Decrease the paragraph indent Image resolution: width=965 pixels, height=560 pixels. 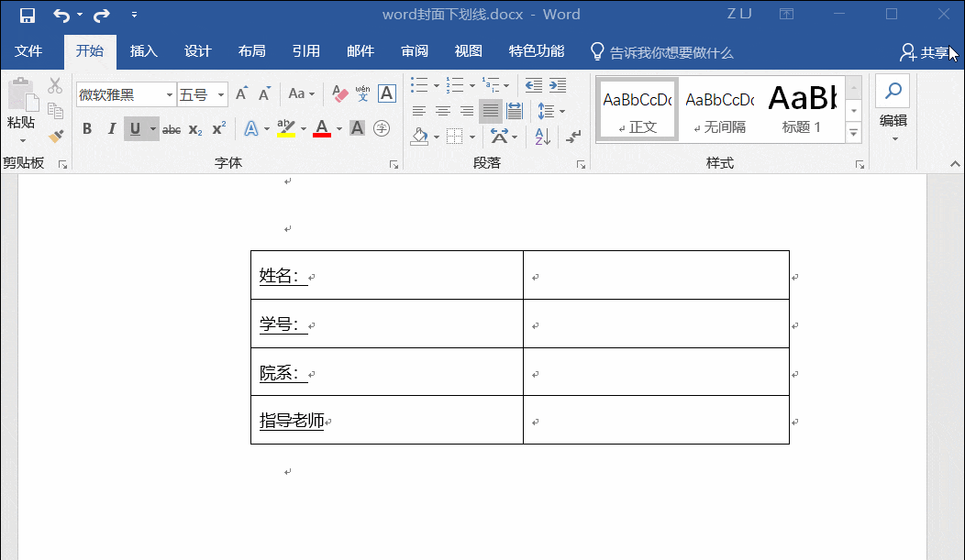point(534,85)
